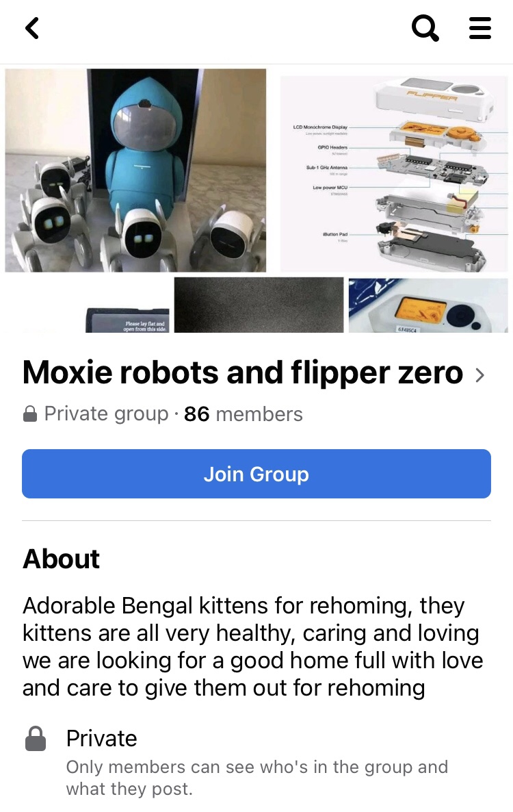Expand group details via title chevron
The image size is (513, 812).
click(480, 375)
